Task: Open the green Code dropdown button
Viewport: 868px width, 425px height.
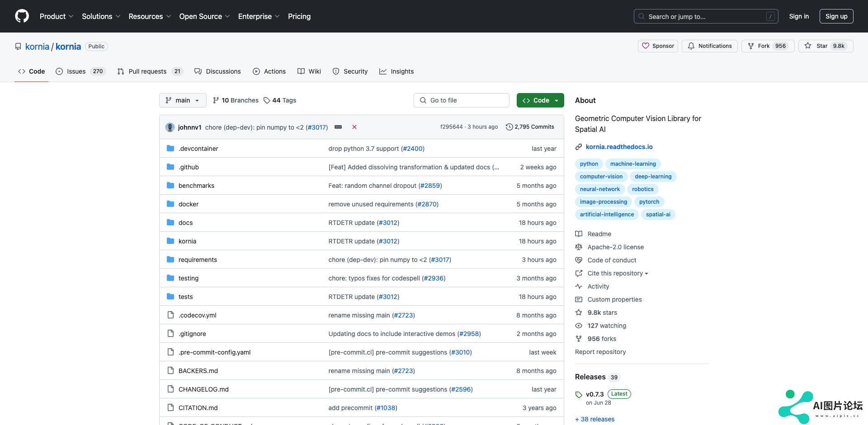Action: 540,100
